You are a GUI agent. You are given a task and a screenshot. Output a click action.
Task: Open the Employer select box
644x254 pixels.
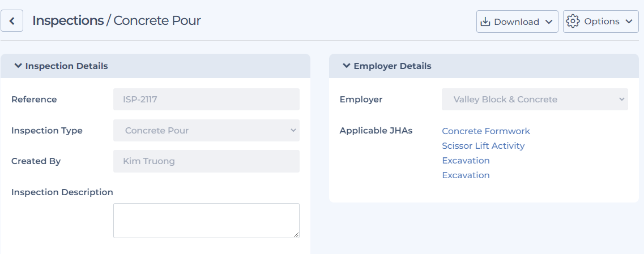point(535,100)
